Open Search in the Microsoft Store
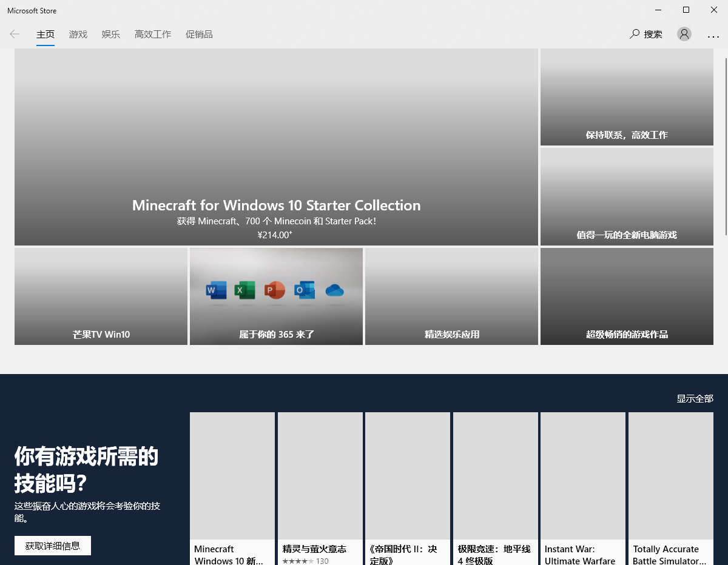 [x=646, y=34]
